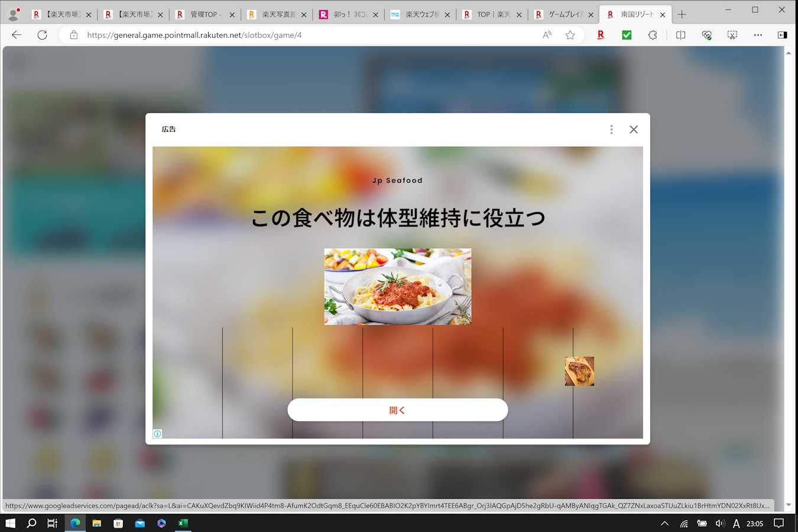This screenshot has width=798, height=532.
Task: Click the 開く button in the ad
Action: click(x=398, y=410)
